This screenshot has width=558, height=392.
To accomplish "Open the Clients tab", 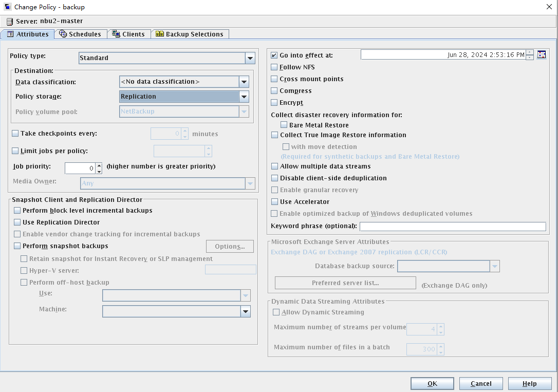I will point(129,34).
